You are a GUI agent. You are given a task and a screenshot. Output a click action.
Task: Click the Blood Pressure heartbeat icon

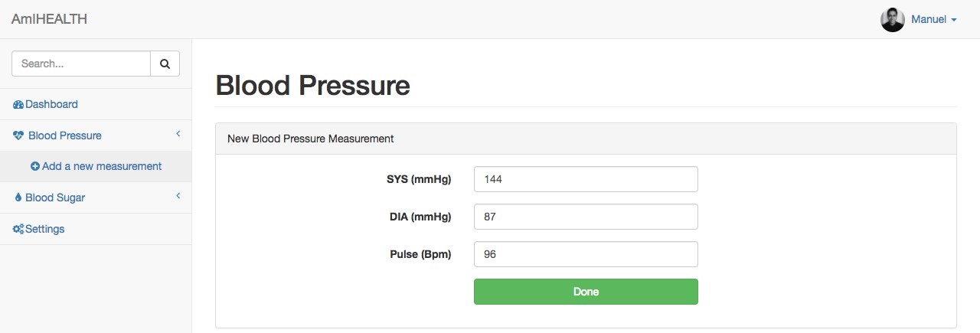coord(19,135)
